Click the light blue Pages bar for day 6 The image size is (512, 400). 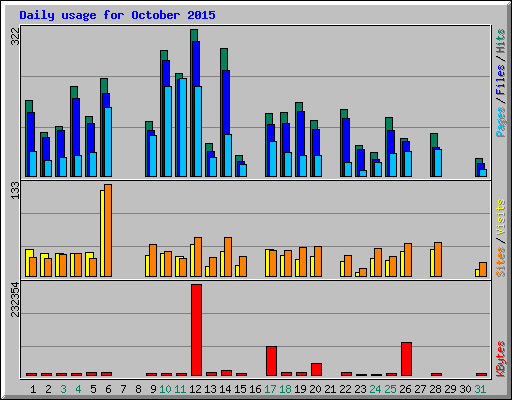click(x=108, y=142)
